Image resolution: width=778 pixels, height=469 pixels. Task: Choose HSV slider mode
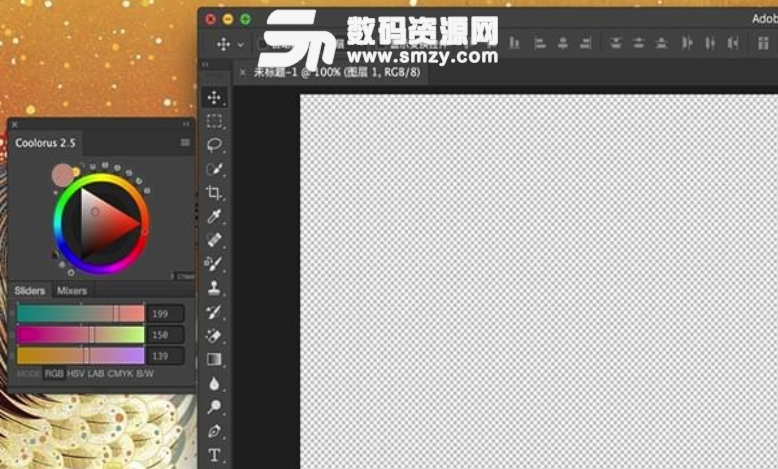pyautogui.click(x=75, y=374)
